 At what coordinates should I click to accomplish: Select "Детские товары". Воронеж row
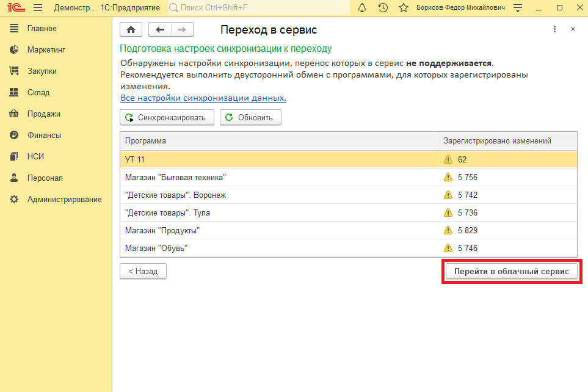[x=349, y=195]
